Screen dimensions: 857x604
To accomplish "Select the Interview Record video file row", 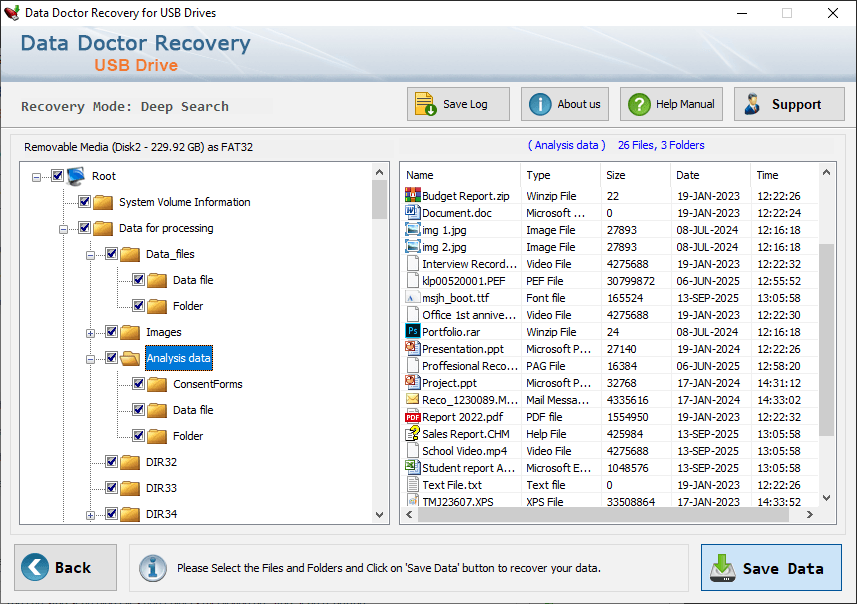I will (611, 263).
